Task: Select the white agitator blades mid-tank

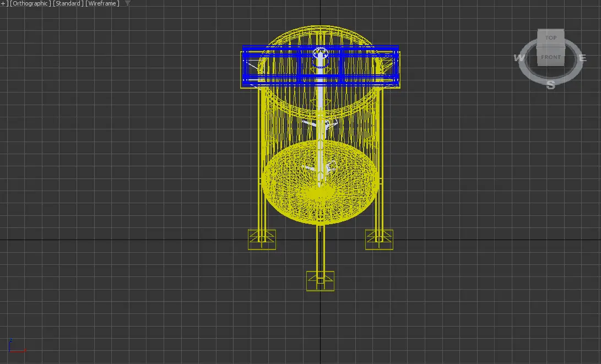Action: 320,124
